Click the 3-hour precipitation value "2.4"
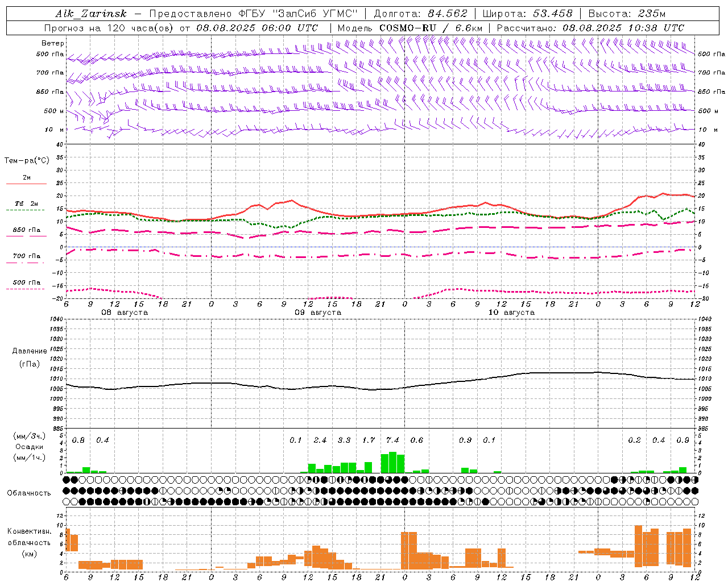The width and height of the screenshot is (728, 582). [x=320, y=440]
